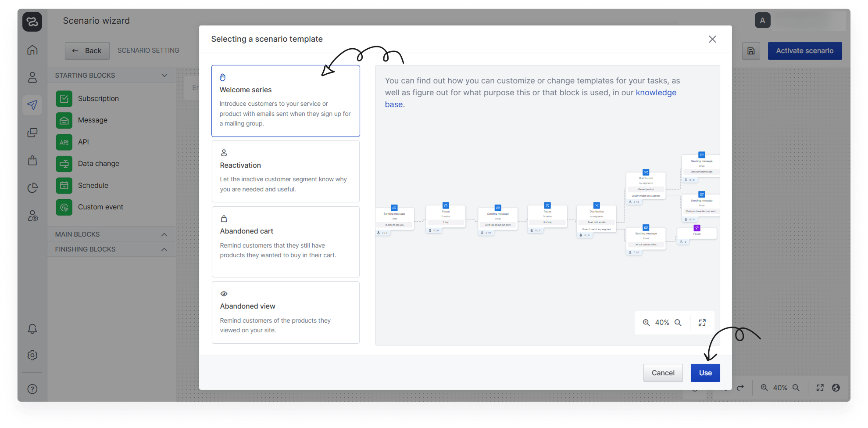Switch to the Scenario Setting tab
The image size is (868, 428).
coord(148,50)
